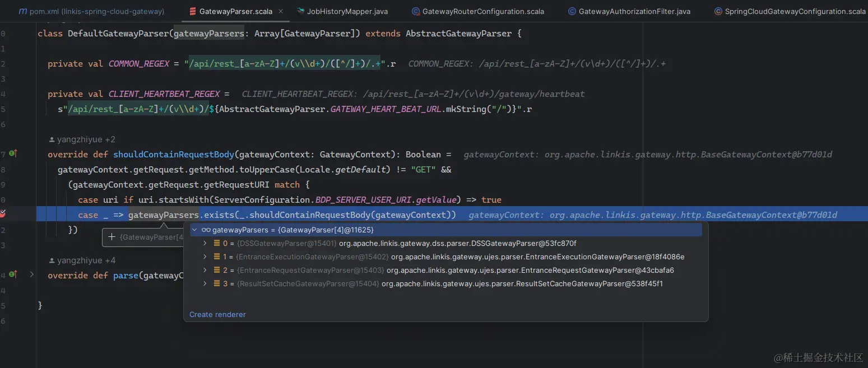The height and width of the screenshot is (368, 868).
Task: Click AbstractGatewayParser in the extends clause
Action: (x=458, y=33)
